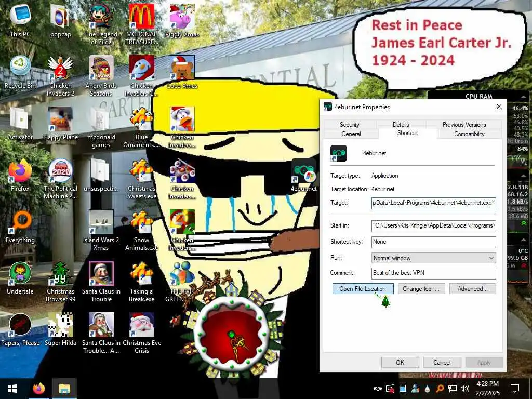Select Papers, Please desktop shortcut
This screenshot has width=532, height=399.
20,329
